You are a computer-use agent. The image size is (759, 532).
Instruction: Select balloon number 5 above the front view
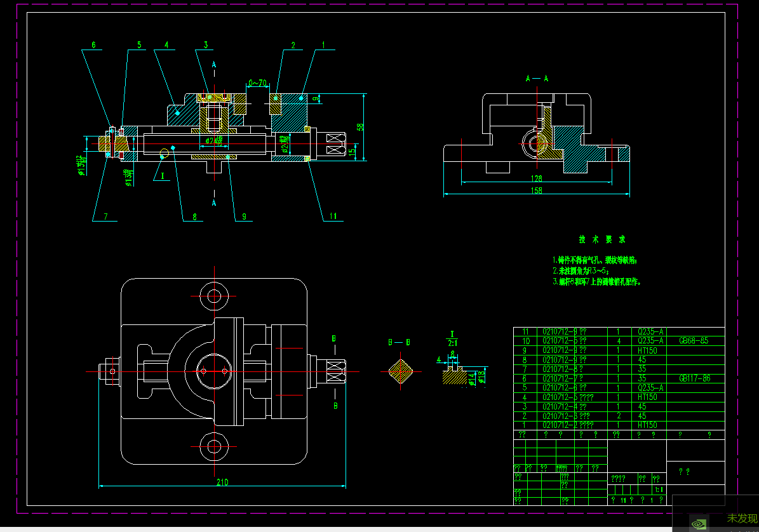pos(139,45)
